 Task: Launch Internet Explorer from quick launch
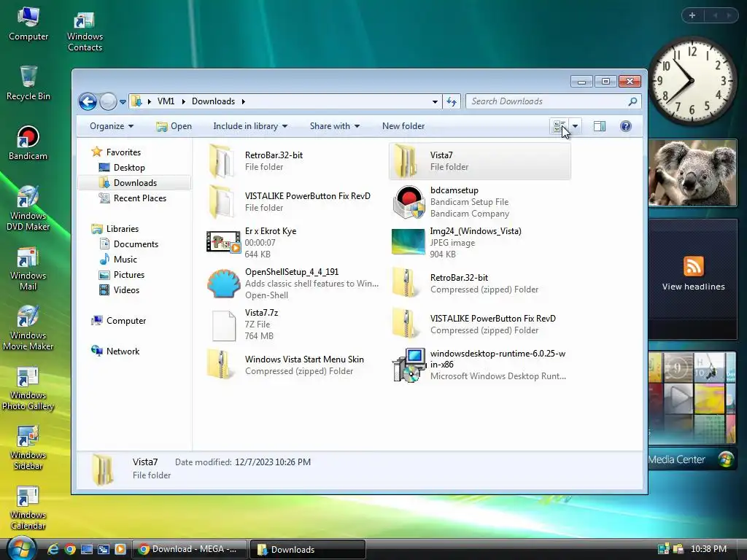pos(53,550)
